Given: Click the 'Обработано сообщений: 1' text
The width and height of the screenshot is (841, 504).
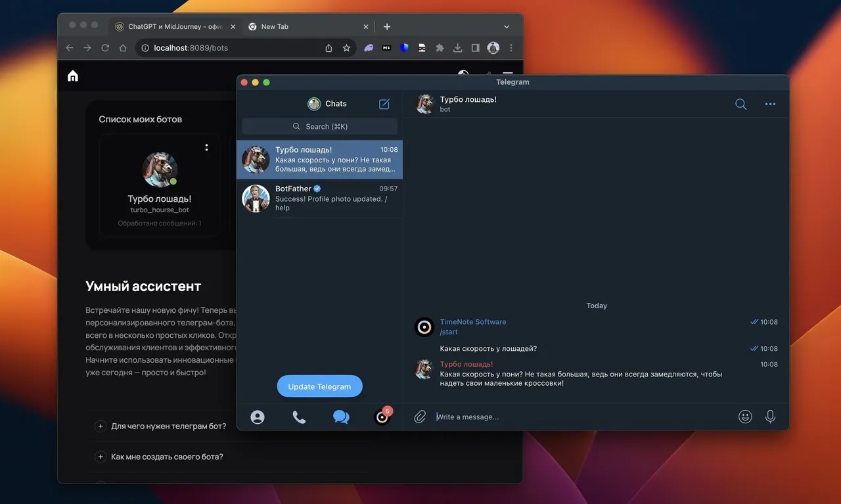Looking at the screenshot, I should click(160, 223).
